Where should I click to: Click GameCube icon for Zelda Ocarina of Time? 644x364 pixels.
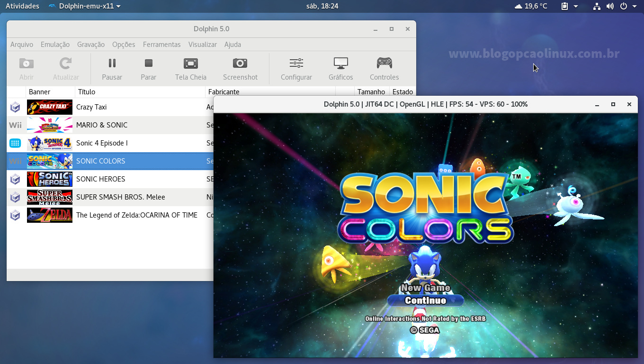[x=15, y=215]
